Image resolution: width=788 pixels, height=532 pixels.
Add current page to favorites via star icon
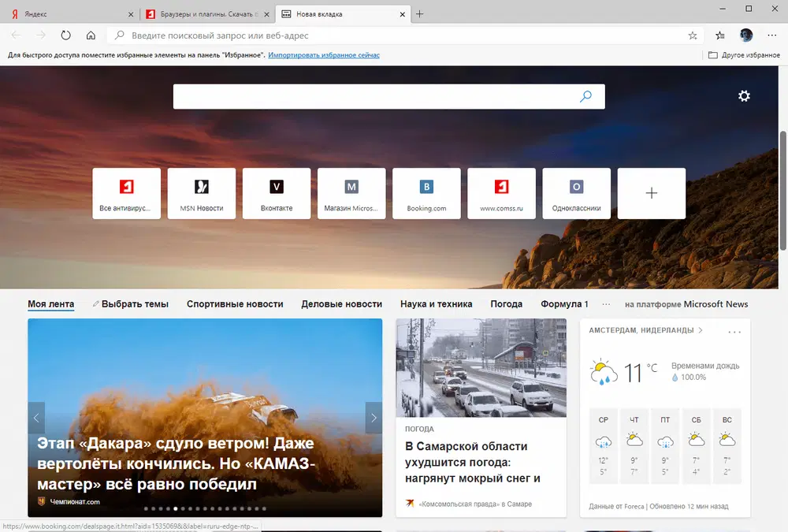point(691,35)
